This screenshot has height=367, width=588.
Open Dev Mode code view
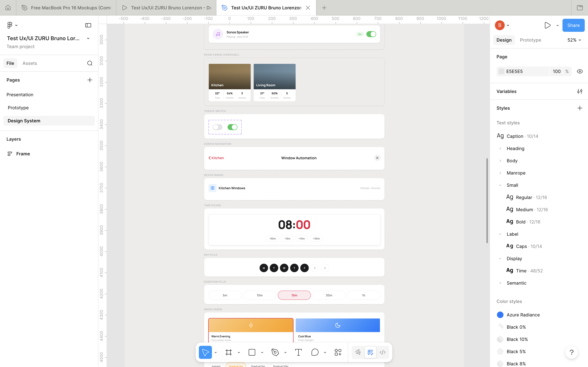382,352
